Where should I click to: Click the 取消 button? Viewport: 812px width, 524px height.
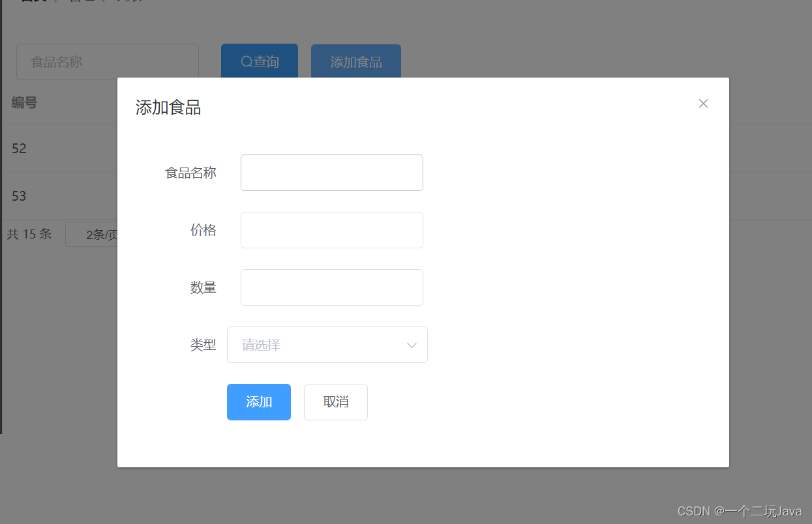(336, 402)
